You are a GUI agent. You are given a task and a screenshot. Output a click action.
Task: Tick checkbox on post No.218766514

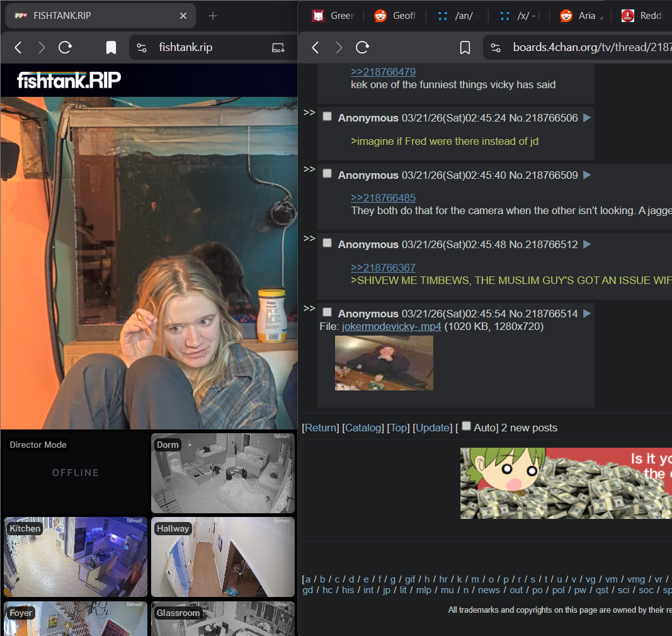[x=327, y=312]
